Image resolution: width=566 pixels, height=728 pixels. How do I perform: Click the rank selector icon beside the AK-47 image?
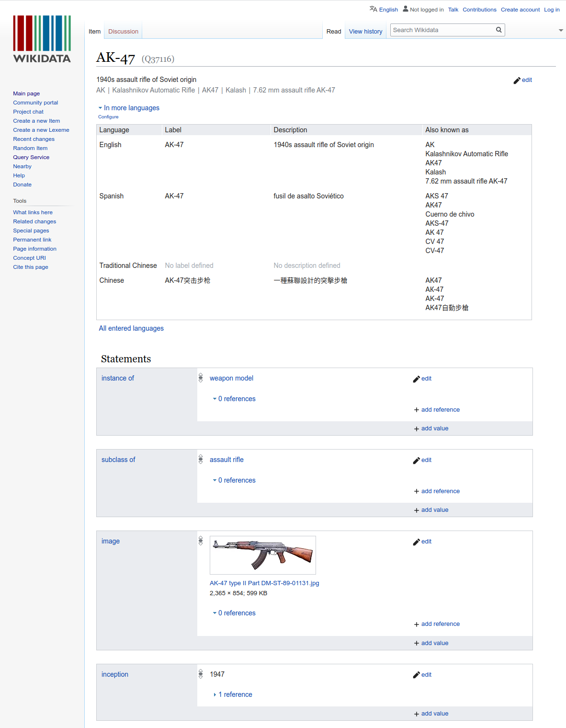click(201, 541)
